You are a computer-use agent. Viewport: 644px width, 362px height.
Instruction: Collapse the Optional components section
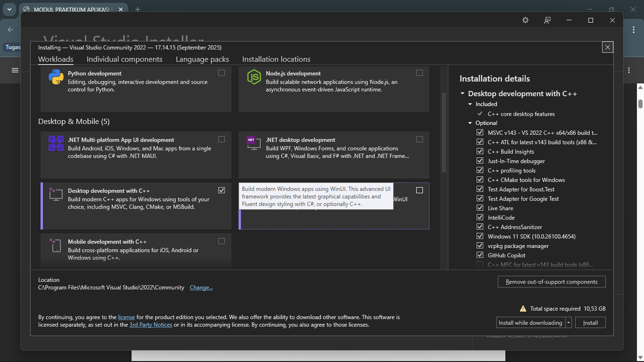tap(470, 123)
